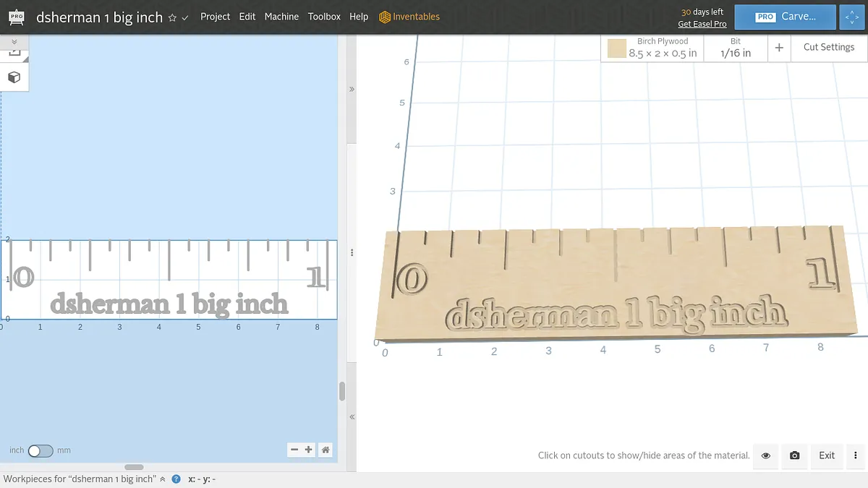Screen dimensions: 868x488
Task: Switch units with the inch/mm toggle
Action: click(41, 450)
